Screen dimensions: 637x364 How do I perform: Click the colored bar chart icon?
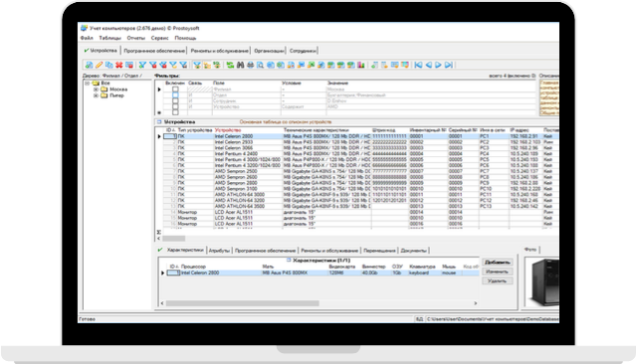tap(360, 65)
